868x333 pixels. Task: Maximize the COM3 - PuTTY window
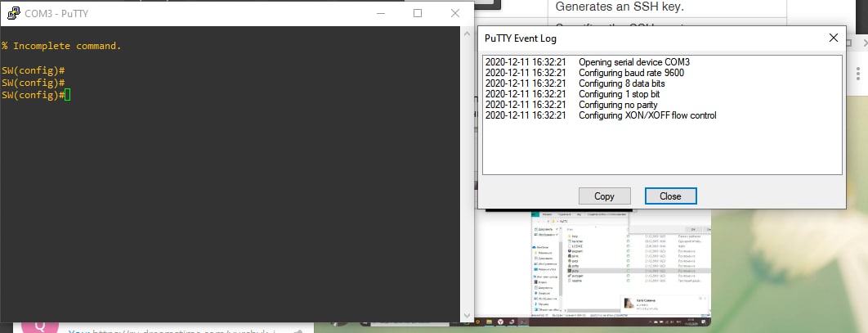[x=418, y=13]
